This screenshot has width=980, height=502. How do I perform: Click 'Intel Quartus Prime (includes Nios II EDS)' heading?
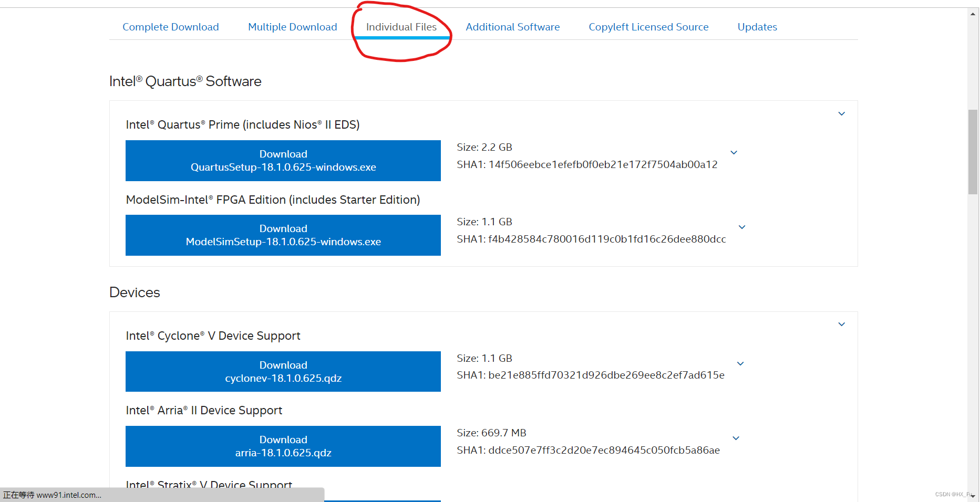(x=243, y=124)
